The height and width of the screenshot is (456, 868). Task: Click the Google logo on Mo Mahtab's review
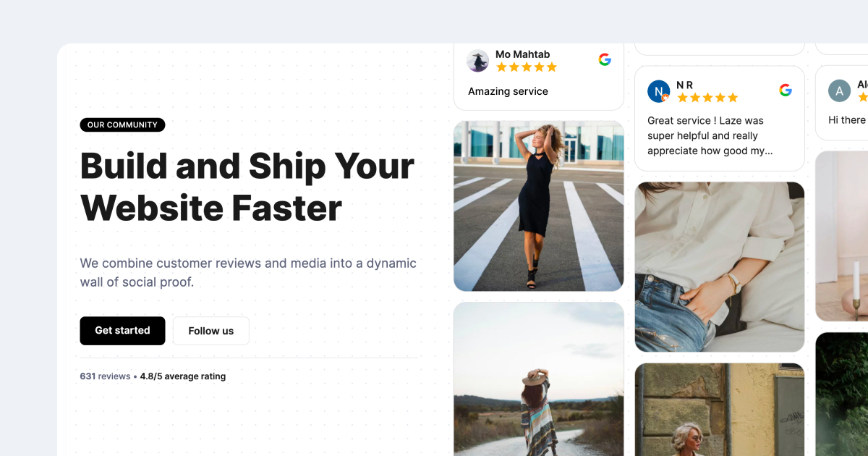(605, 59)
